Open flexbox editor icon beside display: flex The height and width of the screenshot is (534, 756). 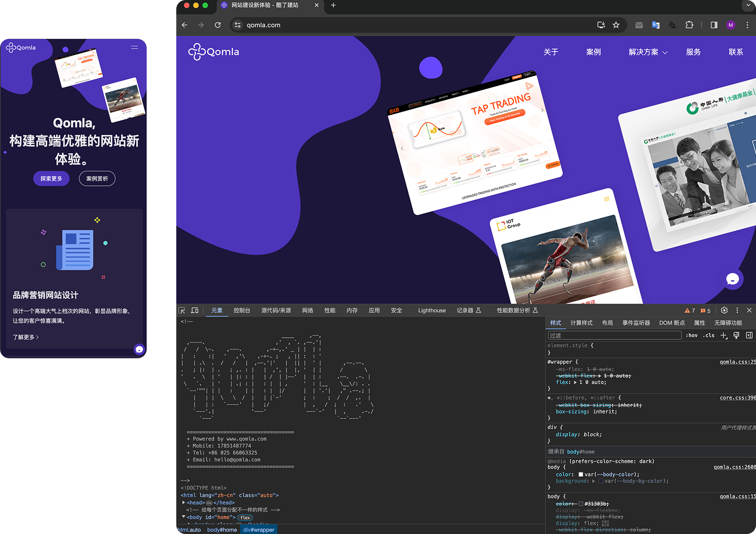[605, 523]
